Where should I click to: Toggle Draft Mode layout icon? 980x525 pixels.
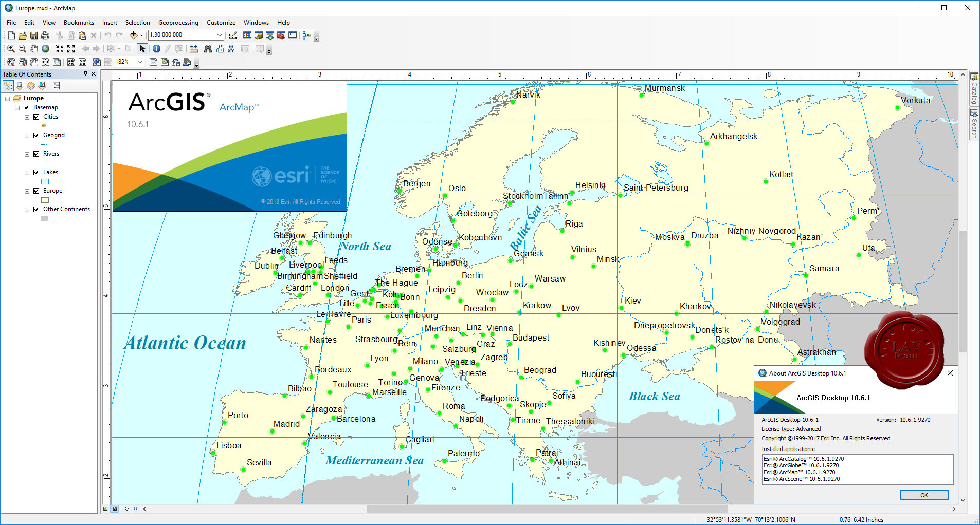[153, 62]
